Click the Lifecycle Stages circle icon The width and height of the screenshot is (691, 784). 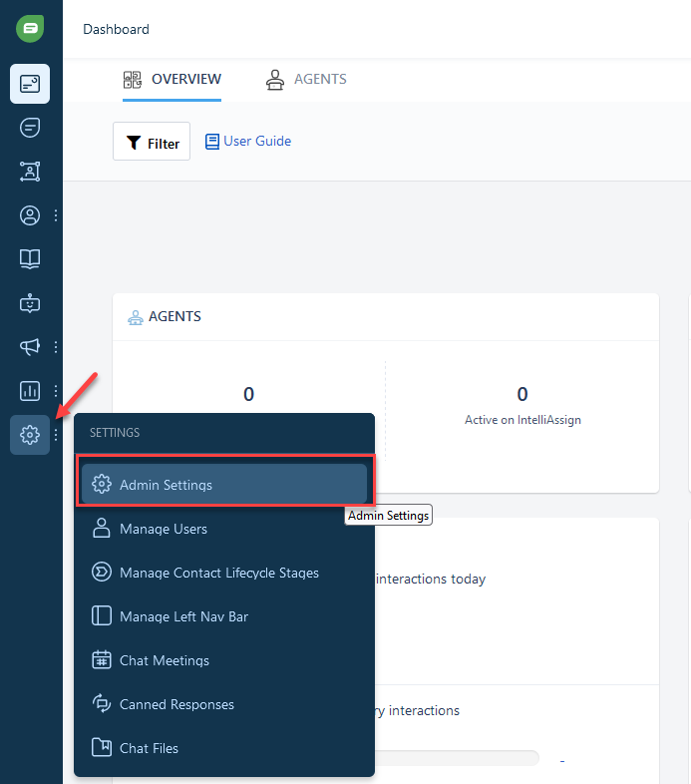pos(102,572)
